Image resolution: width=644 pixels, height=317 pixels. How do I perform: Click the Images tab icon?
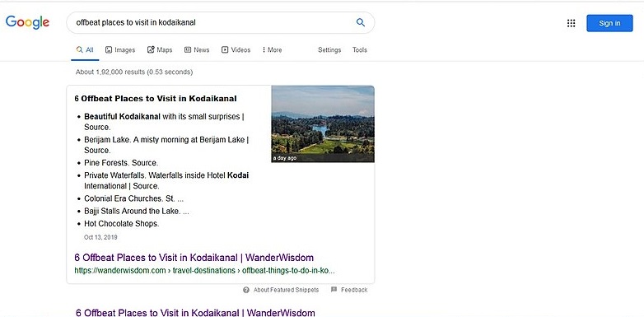(x=109, y=49)
